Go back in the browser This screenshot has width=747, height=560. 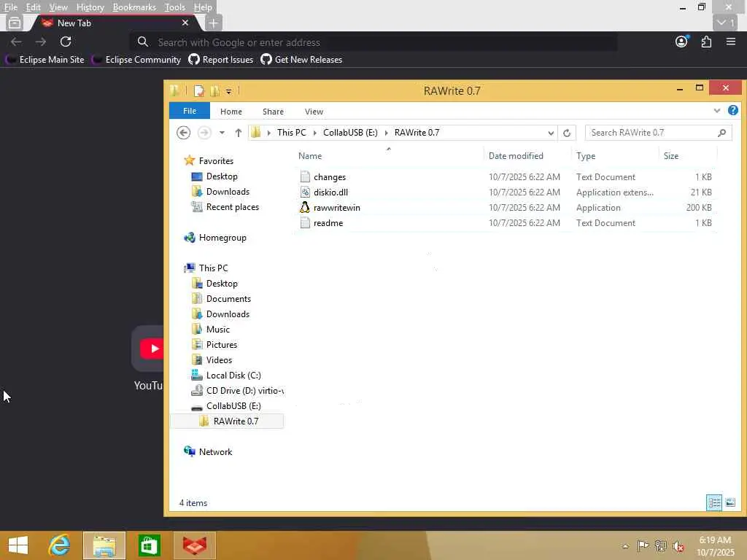16,42
